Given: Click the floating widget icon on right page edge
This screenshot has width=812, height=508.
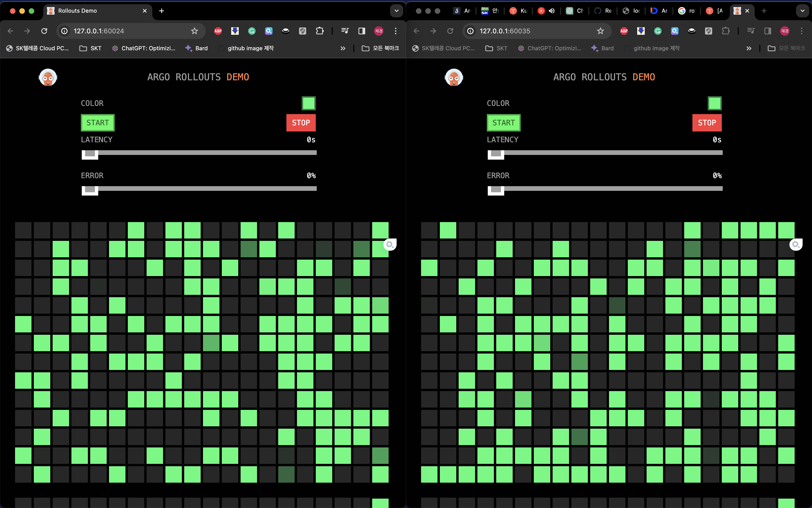Looking at the screenshot, I should 796,244.
